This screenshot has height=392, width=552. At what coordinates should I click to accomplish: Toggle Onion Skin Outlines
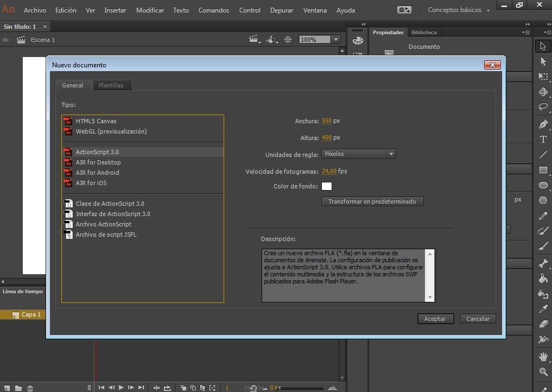193,388
